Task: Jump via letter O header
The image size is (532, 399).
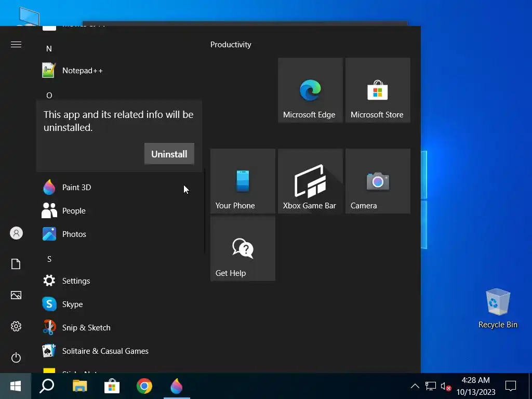Action: pyautogui.click(x=49, y=96)
